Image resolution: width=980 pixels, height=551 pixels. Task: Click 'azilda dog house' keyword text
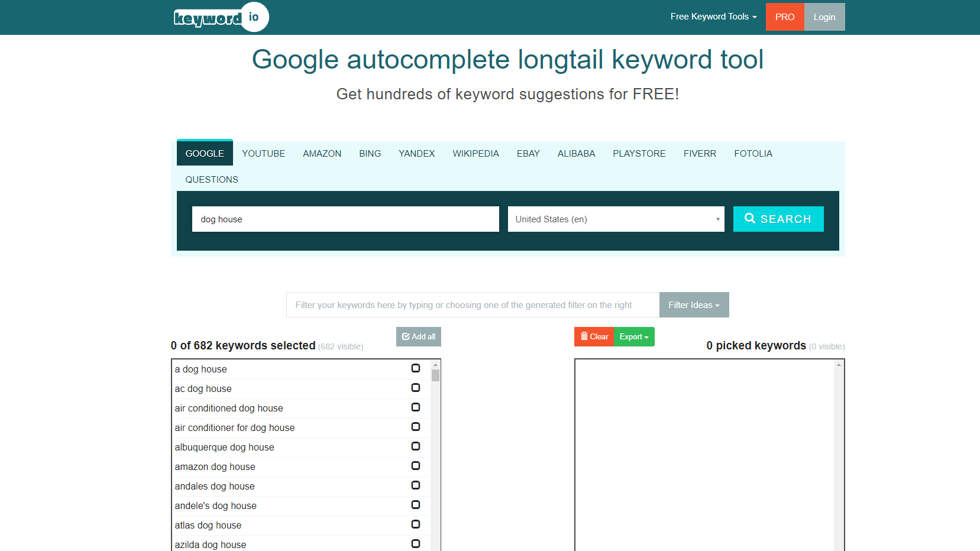click(x=210, y=544)
